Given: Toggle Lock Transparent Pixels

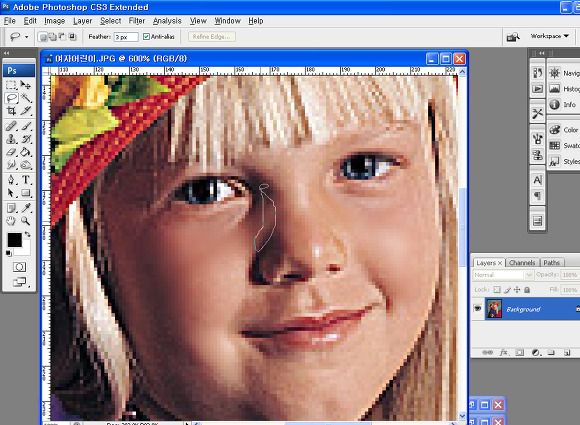Looking at the screenshot, I should tap(497, 290).
